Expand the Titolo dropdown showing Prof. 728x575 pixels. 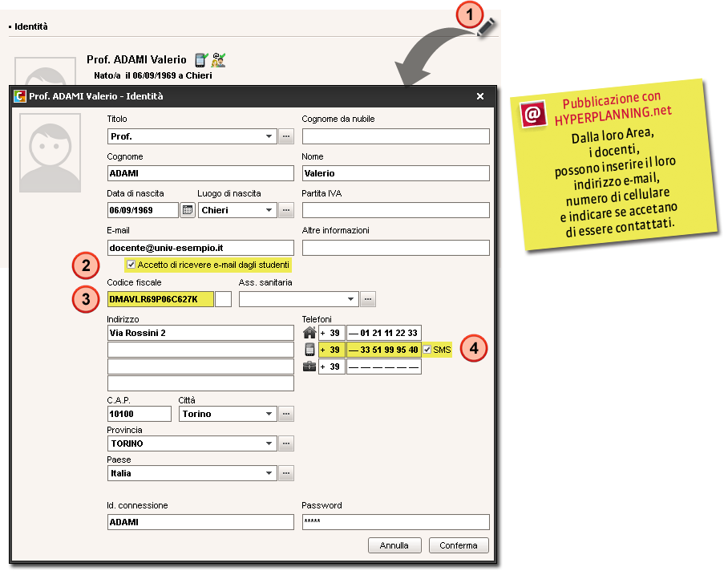[x=269, y=136]
